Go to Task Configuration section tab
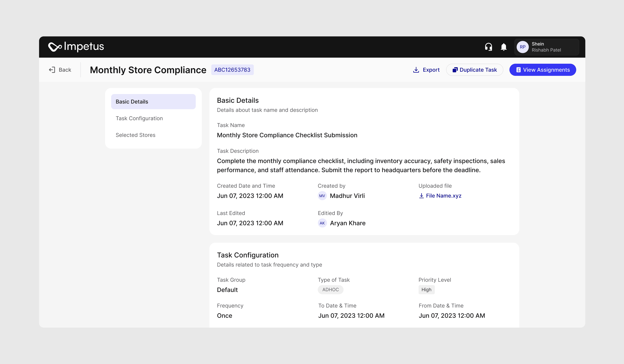 tap(139, 118)
